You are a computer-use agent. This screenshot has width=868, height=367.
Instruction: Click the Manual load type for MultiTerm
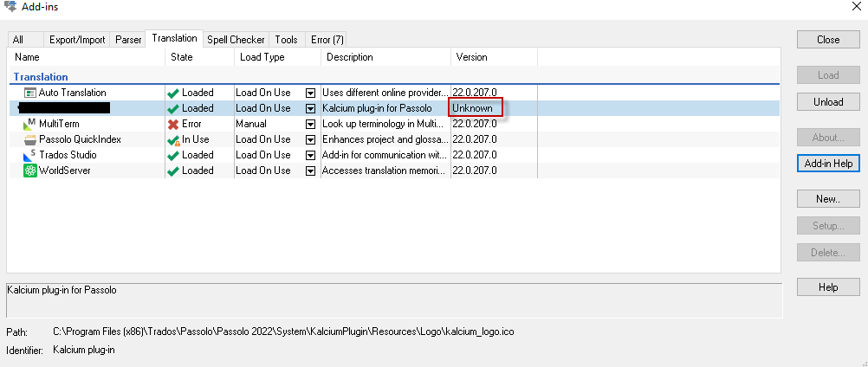251,124
